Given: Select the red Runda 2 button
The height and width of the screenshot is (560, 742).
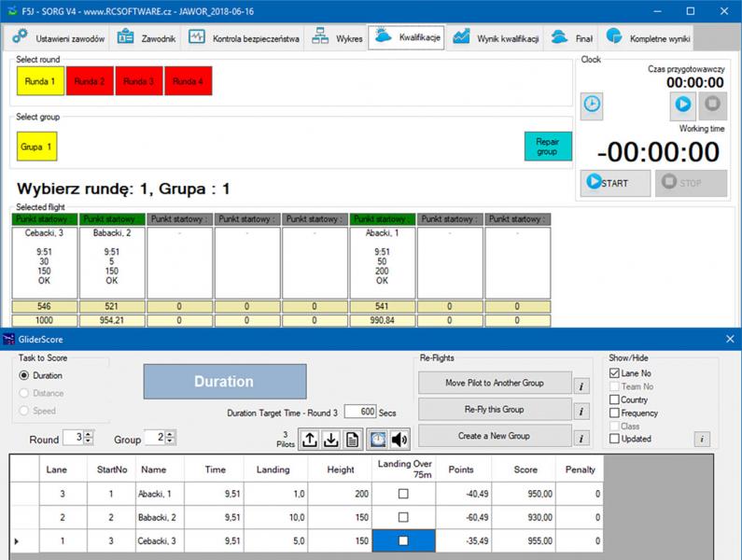Looking at the screenshot, I should pyautogui.click(x=90, y=81).
